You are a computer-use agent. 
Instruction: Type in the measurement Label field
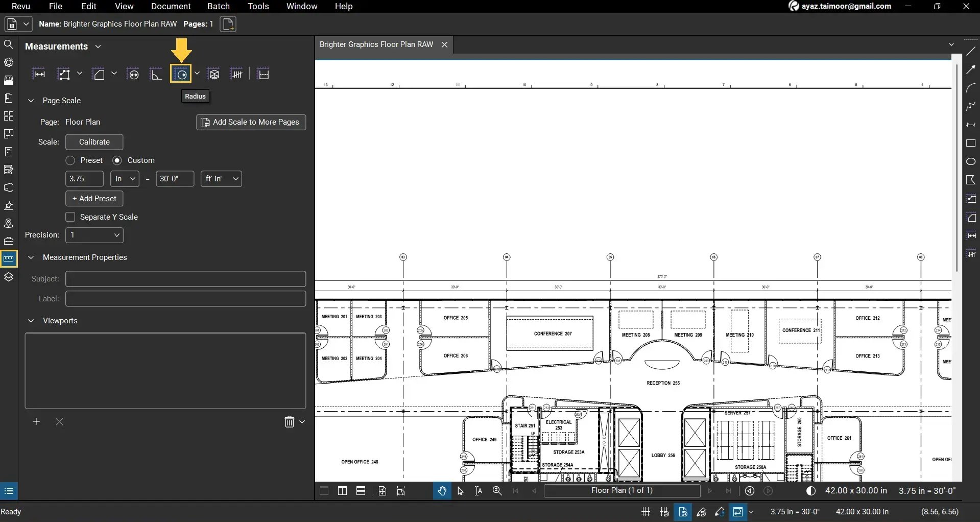click(x=185, y=298)
